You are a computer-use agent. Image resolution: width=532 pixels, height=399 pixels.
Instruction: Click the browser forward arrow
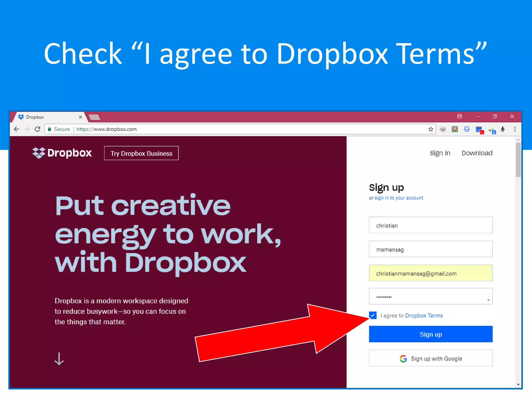click(27, 129)
